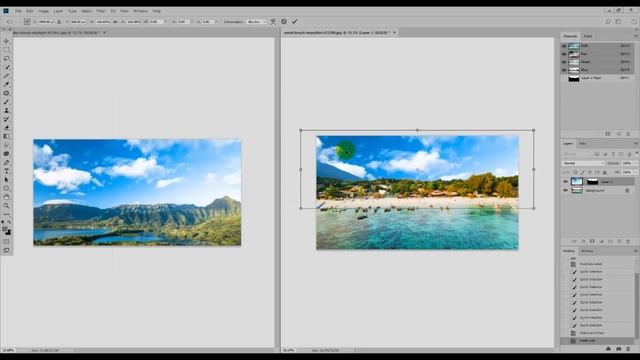The height and width of the screenshot is (360, 640).
Task: Select the Horizontal Type tool
Action: 6,171
